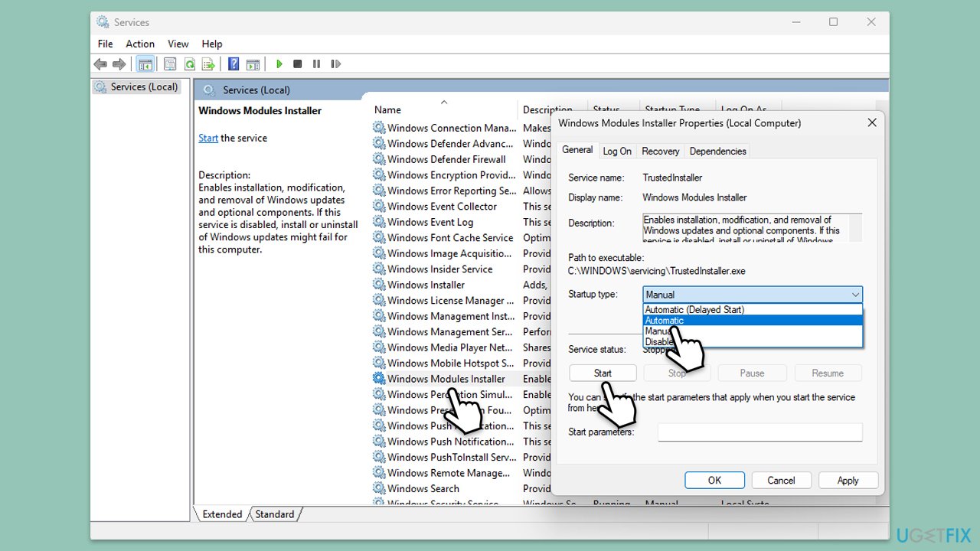This screenshot has height=551, width=980.
Task: Click the Restart Service toolbar icon
Action: tap(335, 64)
